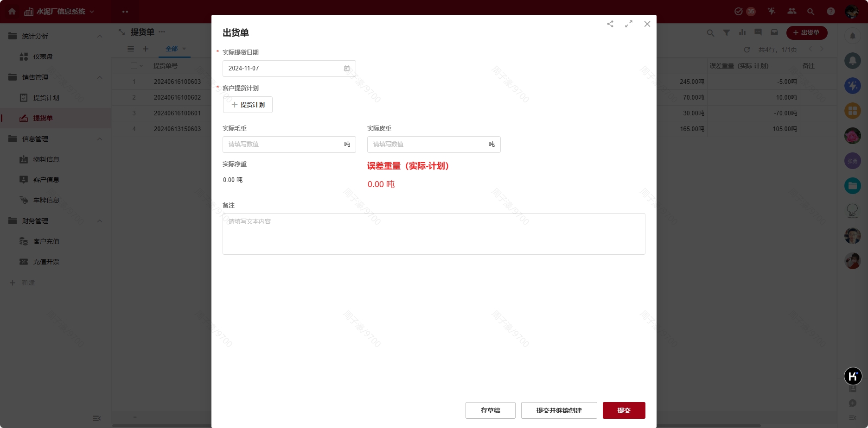Open the filter icon on the record list

(x=726, y=32)
